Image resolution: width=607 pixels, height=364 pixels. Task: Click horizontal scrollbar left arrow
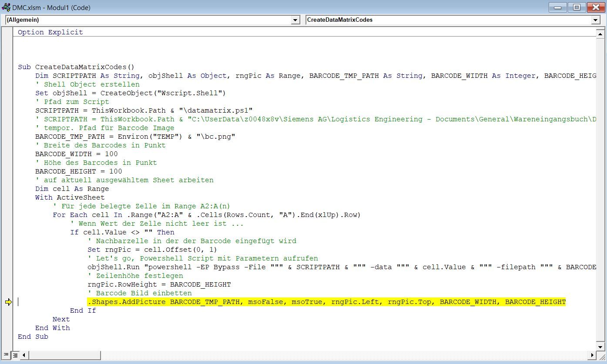tap(24, 355)
